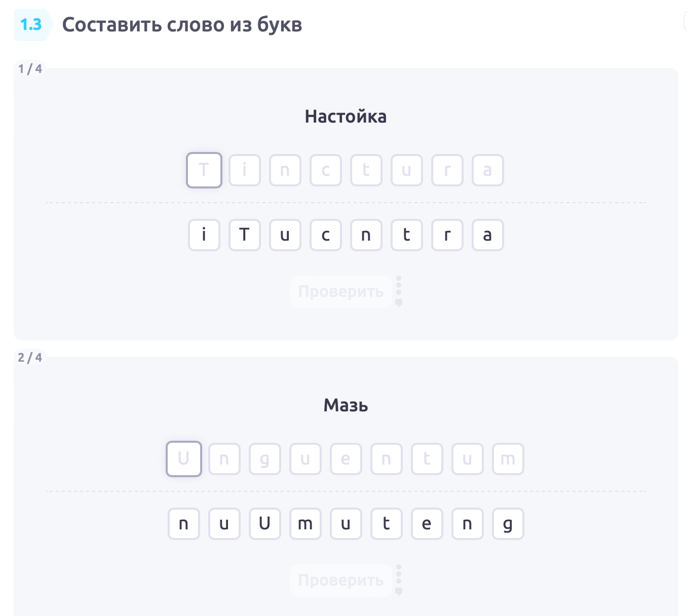687x616 pixels.
Task: Pick the 'c' letter tile under Настойка
Action: coord(326,235)
